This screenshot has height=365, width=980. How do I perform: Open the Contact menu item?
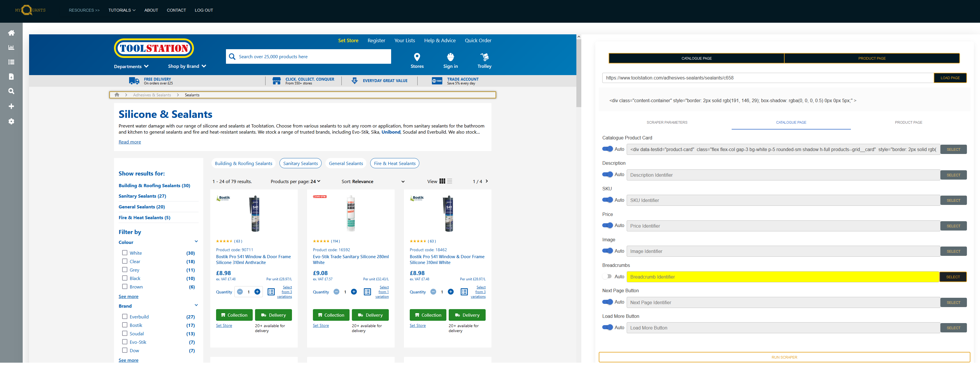click(x=176, y=10)
